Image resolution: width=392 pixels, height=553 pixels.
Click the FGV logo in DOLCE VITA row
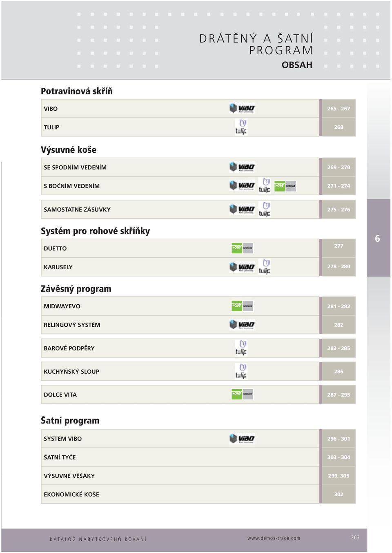[243, 394]
